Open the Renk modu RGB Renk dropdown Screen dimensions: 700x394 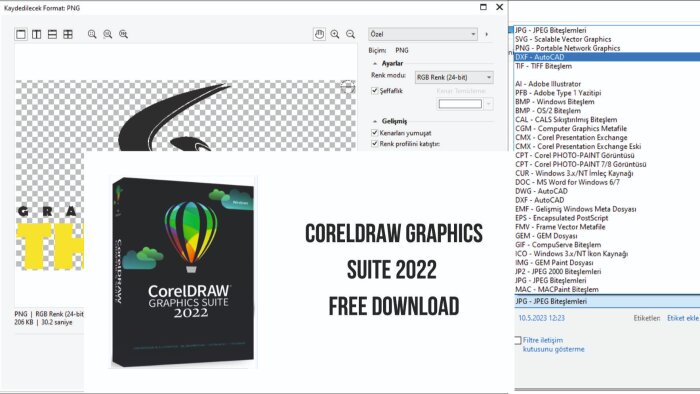point(454,77)
